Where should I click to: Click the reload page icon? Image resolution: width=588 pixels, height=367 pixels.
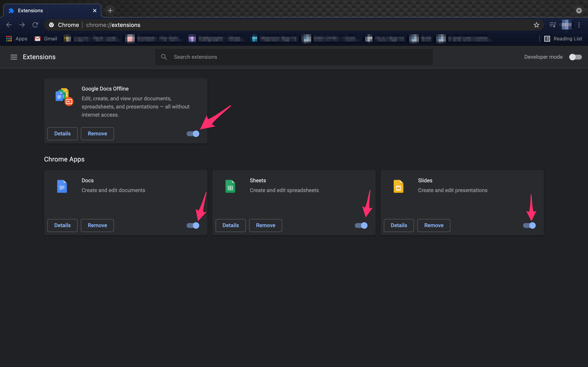(x=35, y=25)
